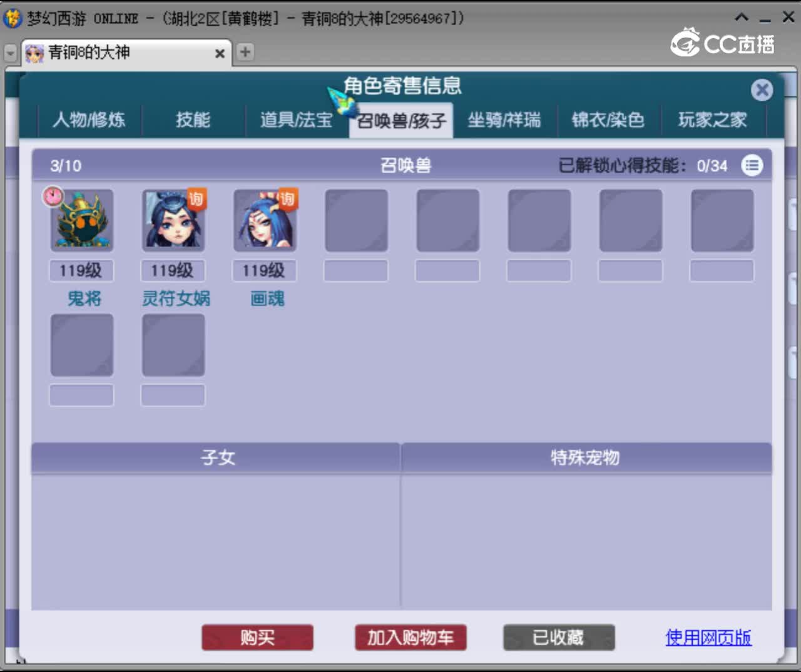This screenshot has height=672, width=801.
Task: Select the 召唤兽/孩子 tab
Action: (x=401, y=120)
